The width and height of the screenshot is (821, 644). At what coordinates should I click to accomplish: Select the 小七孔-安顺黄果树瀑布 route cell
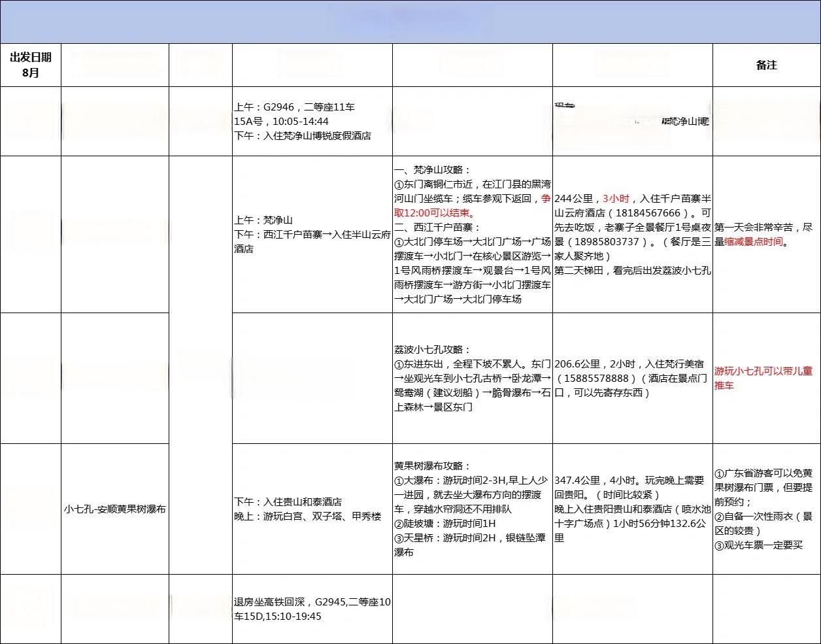(x=115, y=509)
